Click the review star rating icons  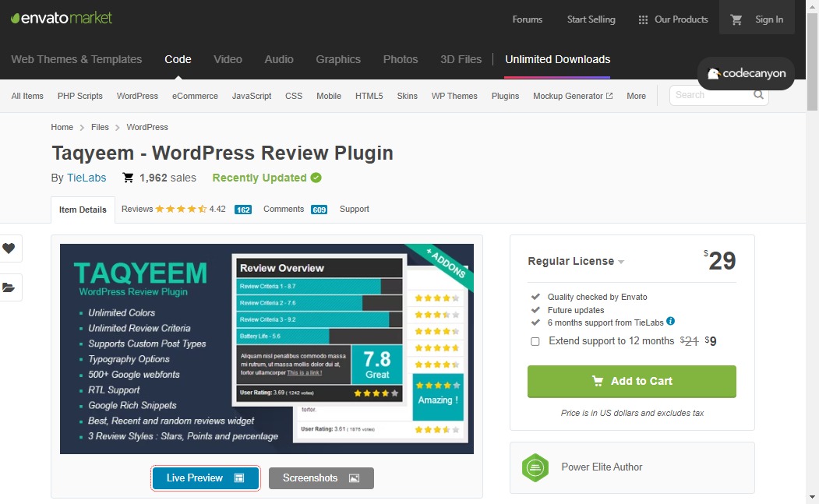pos(181,209)
